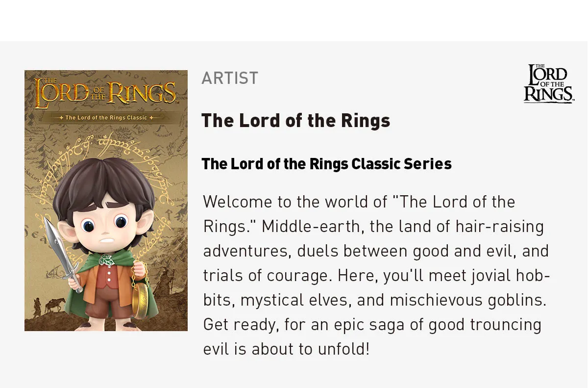This screenshot has width=588, height=388.
Task: Select 'The Lord of the Rings Classic Series' subtitle
Action: [327, 164]
